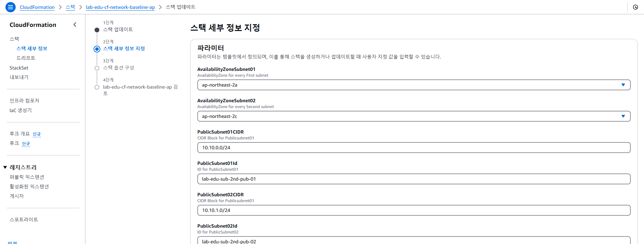Open 스택 breadcrumb link
The image size is (644, 244).
coord(70,7)
